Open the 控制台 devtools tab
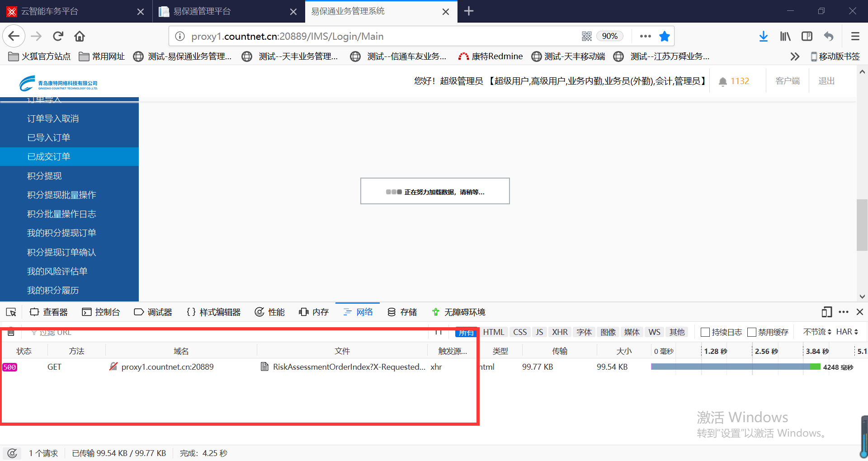Image resolution: width=868 pixels, height=461 pixels. 101,312
